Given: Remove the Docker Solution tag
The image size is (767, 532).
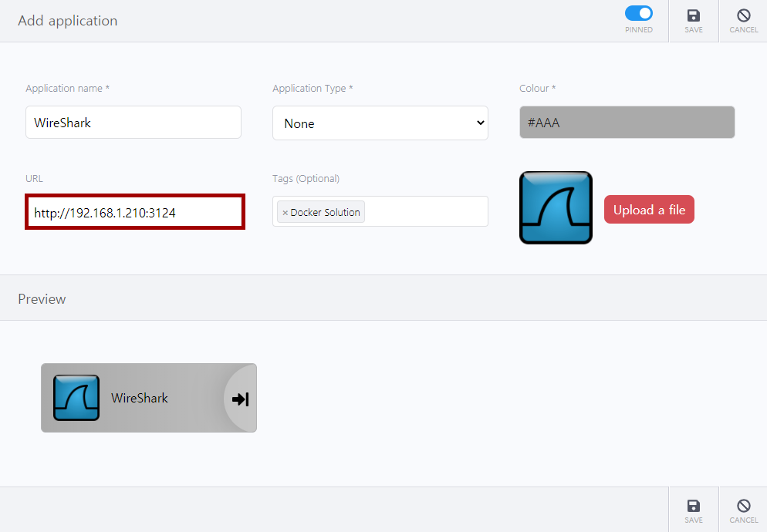Looking at the screenshot, I should (x=286, y=213).
